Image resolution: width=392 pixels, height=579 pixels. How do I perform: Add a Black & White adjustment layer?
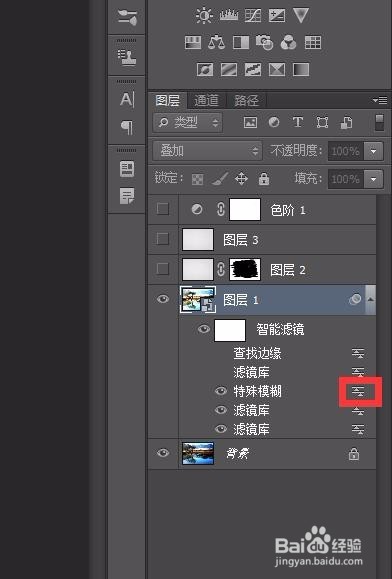241,43
